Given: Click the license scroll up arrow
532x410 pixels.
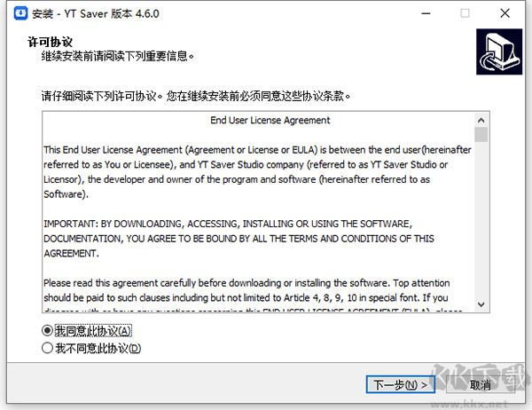Looking at the screenshot, I should [481, 120].
